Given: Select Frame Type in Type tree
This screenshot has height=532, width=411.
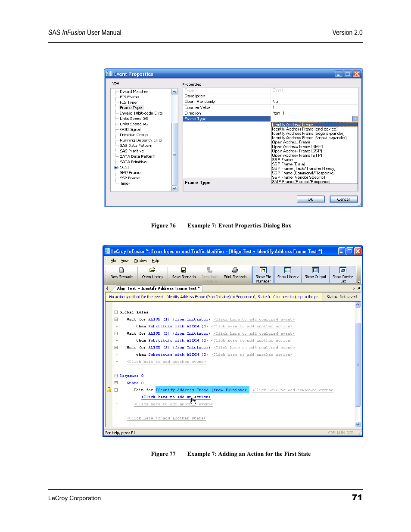Looking at the screenshot, I should coord(131,108).
